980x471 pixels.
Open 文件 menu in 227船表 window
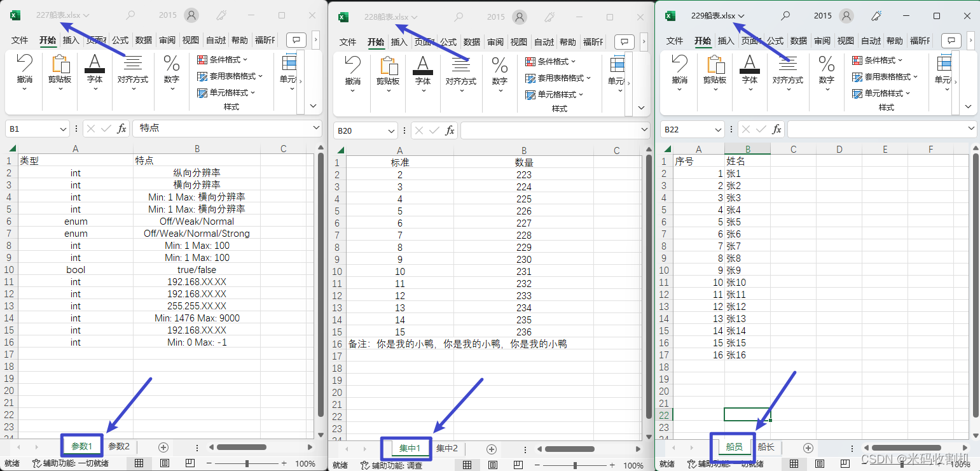20,40
